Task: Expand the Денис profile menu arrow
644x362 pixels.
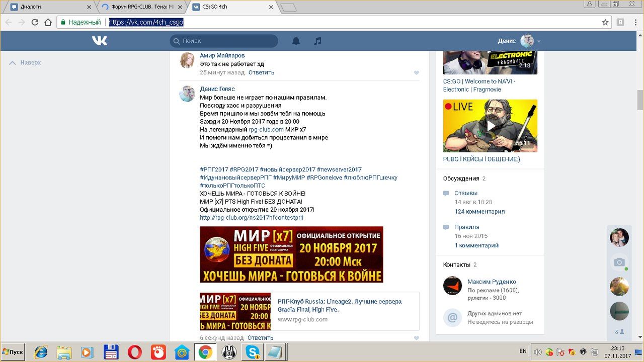Action: [x=539, y=41]
